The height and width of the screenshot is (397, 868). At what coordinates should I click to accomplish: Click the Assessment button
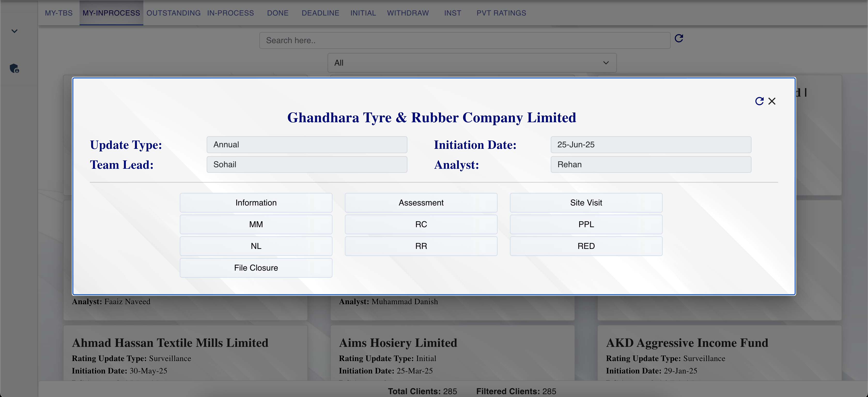421,203
